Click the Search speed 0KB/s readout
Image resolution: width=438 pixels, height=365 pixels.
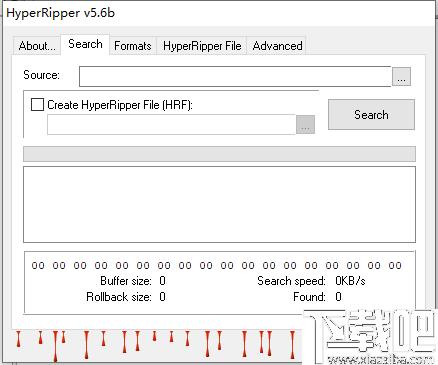350,281
